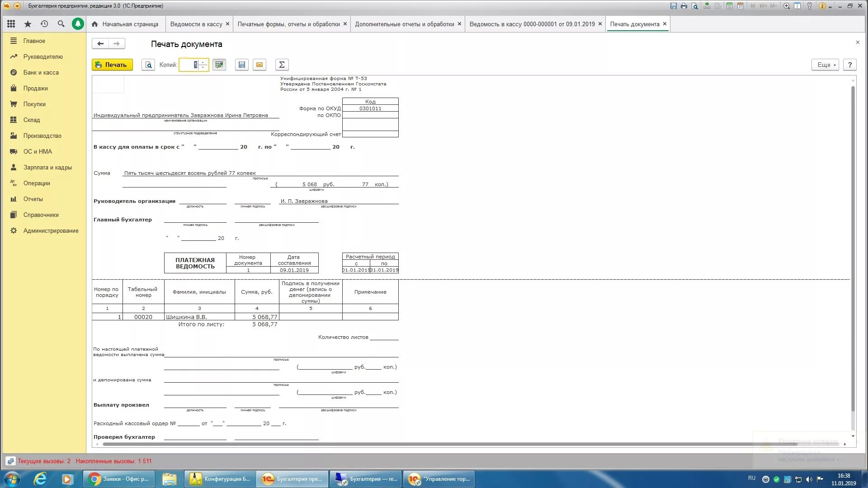Click Шишкина В.В. cell in table
The image size is (868, 488).
[199, 317]
